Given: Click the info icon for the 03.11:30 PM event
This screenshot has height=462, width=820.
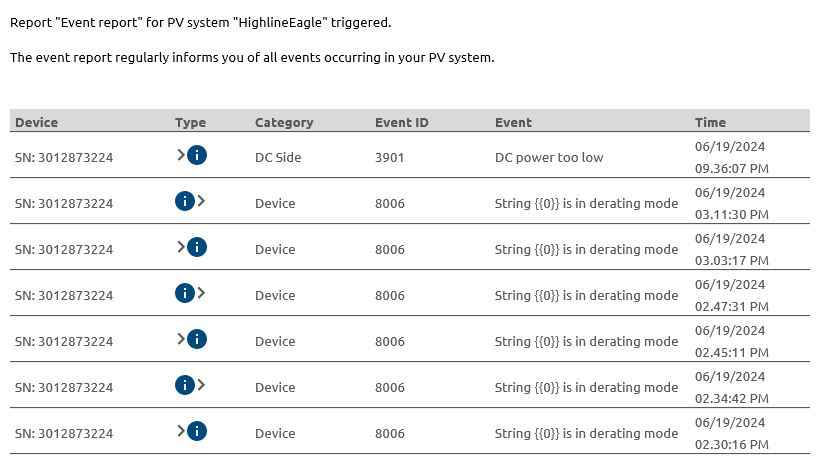Looking at the screenshot, I should pyautogui.click(x=185, y=201).
